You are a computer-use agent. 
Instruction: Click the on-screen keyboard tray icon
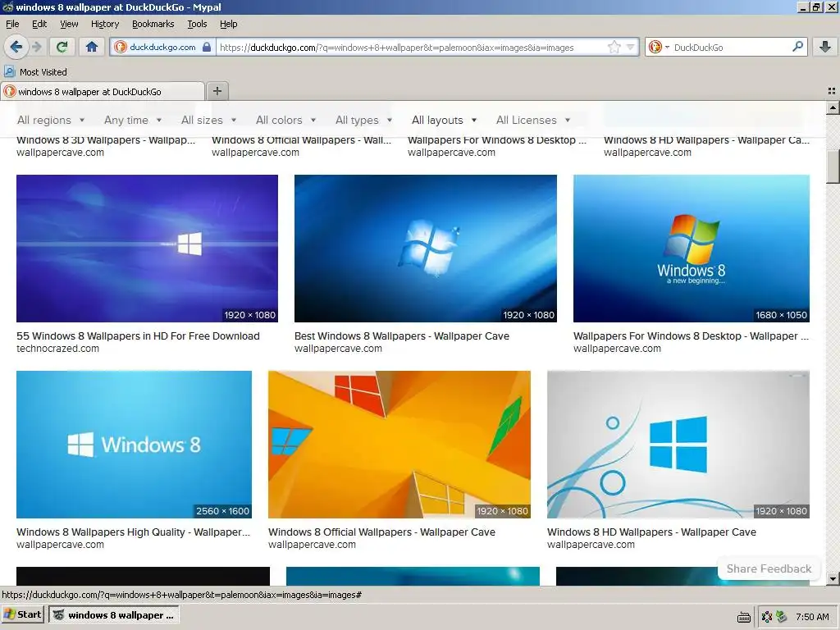tap(743, 617)
